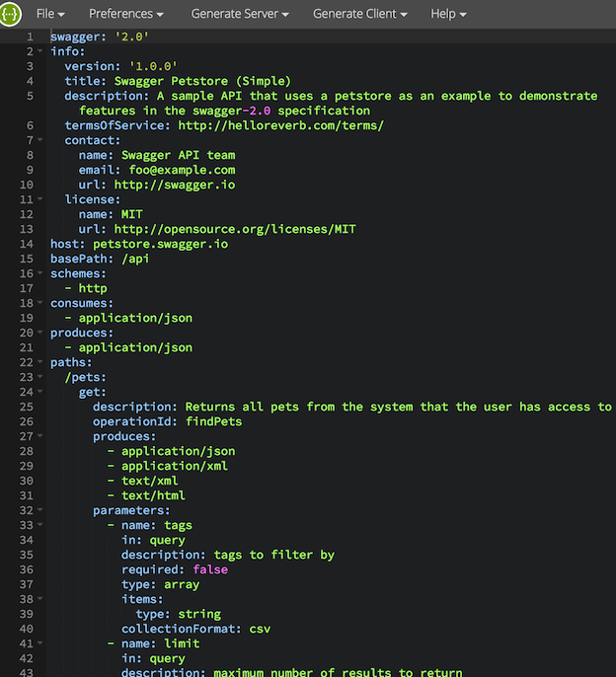Image resolution: width=616 pixels, height=677 pixels.
Task: Open the Generate Client dropdown
Action: point(360,14)
